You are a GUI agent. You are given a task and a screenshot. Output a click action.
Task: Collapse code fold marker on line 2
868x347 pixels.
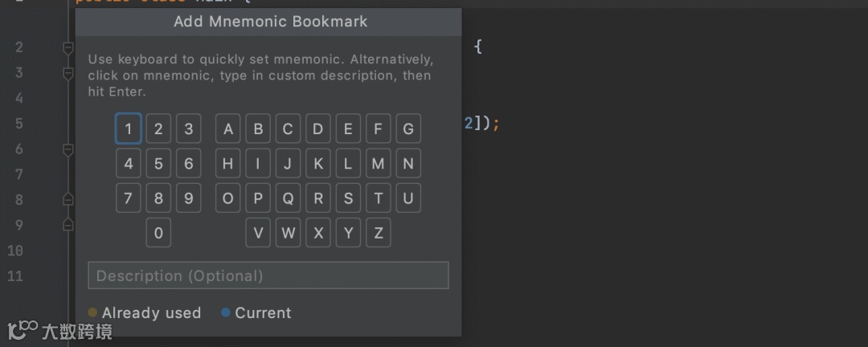pyautogui.click(x=68, y=47)
